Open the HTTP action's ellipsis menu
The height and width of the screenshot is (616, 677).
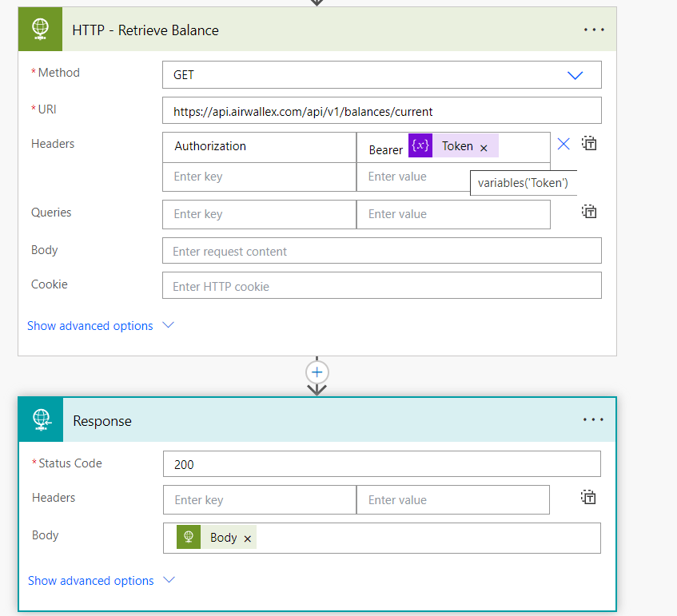(594, 30)
